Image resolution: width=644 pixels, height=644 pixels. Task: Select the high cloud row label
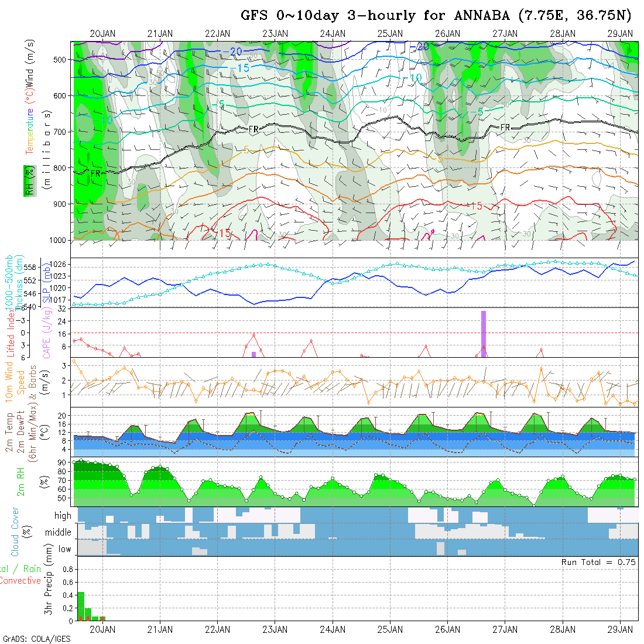[63, 516]
